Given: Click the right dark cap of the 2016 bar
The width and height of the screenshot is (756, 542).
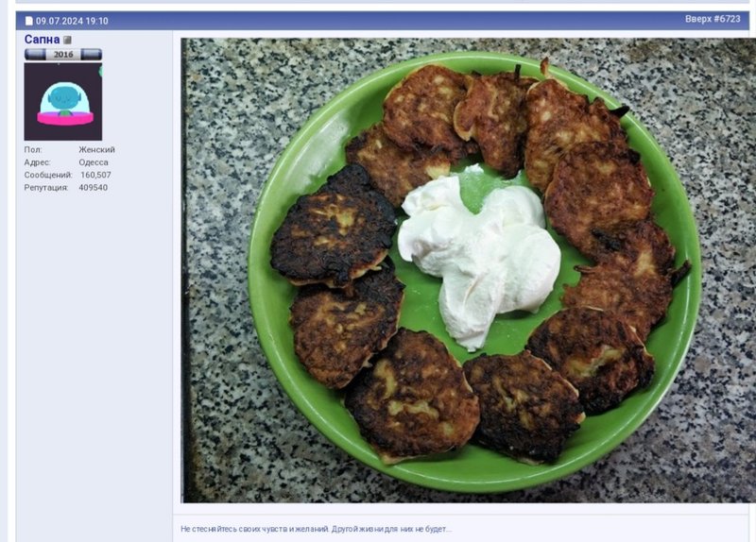Looking at the screenshot, I should pos(91,54).
